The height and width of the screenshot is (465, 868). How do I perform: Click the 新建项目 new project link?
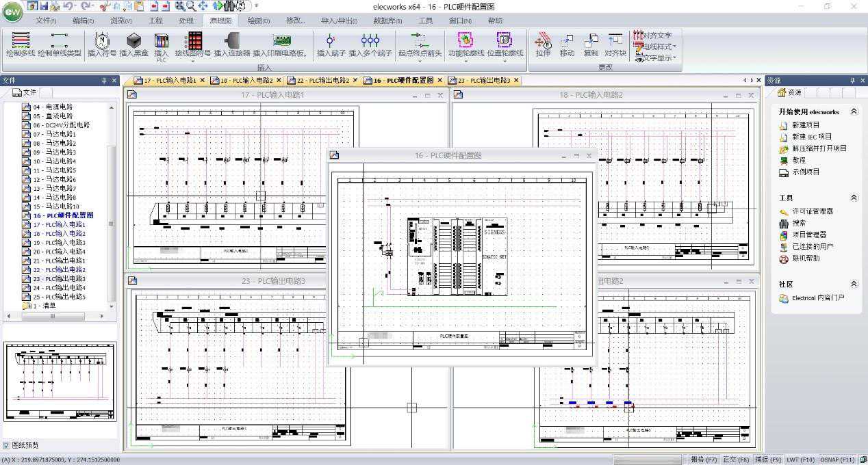[805, 125]
